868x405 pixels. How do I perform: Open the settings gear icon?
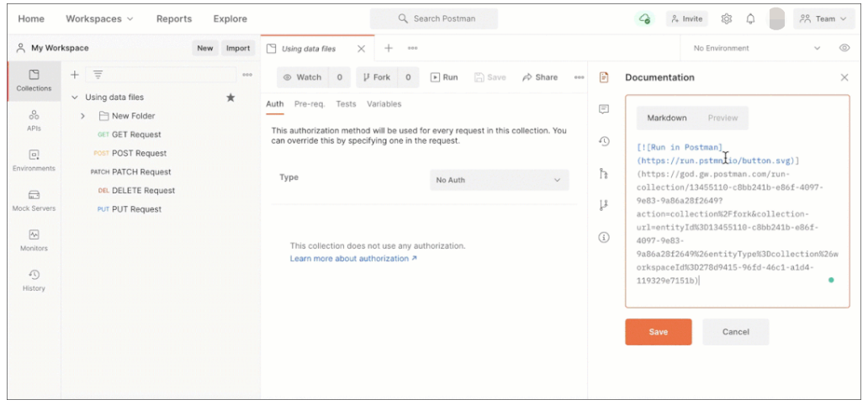point(727,18)
